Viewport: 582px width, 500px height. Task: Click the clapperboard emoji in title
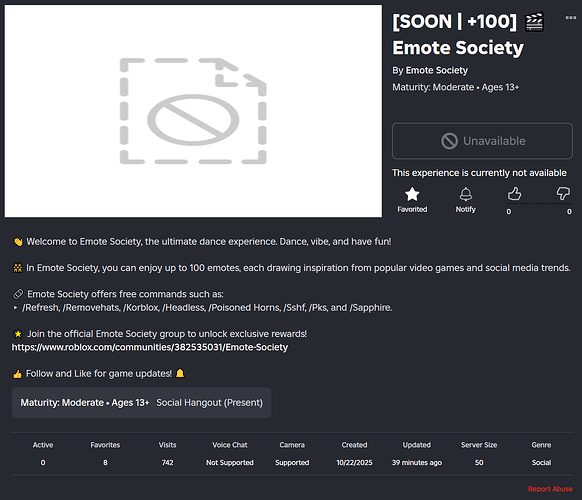pyautogui.click(x=534, y=22)
